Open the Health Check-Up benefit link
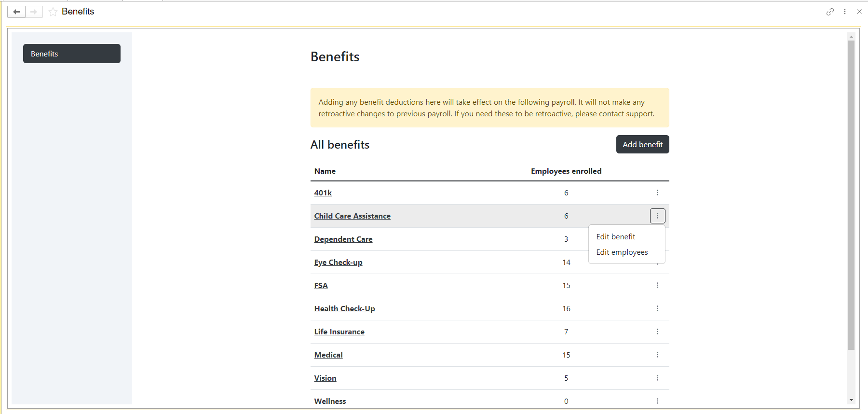Screen dimensions: 868x414 tap(345, 308)
